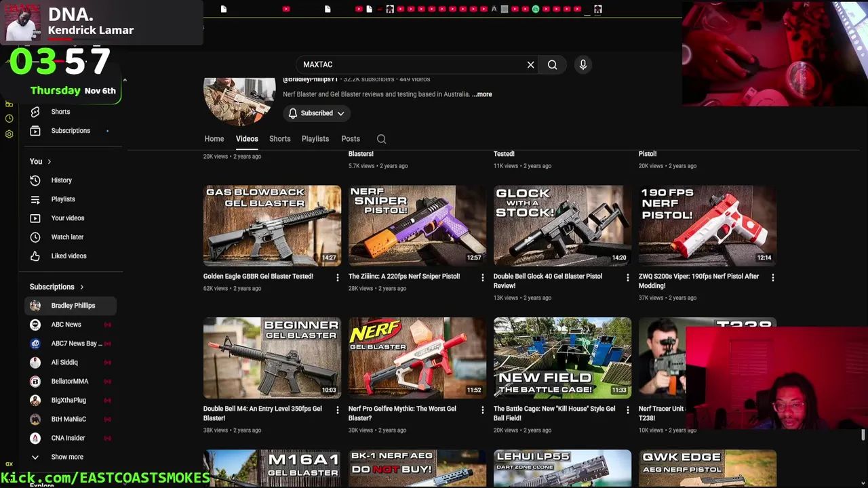This screenshot has width=868, height=488.
Task: Open options menu for Golden Eagle video
Action: point(337,277)
